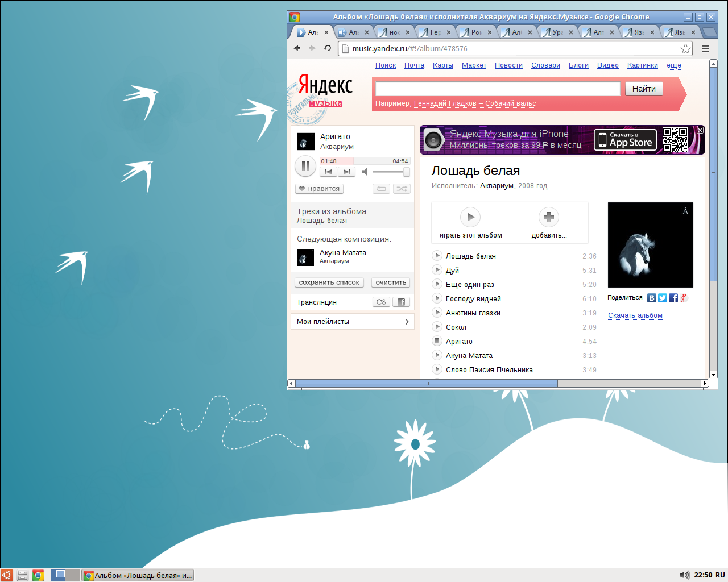Viewport: 728px width, 582px height.
Task: Click the horizontal scrollbar of the page
Action: coord(427,383)
